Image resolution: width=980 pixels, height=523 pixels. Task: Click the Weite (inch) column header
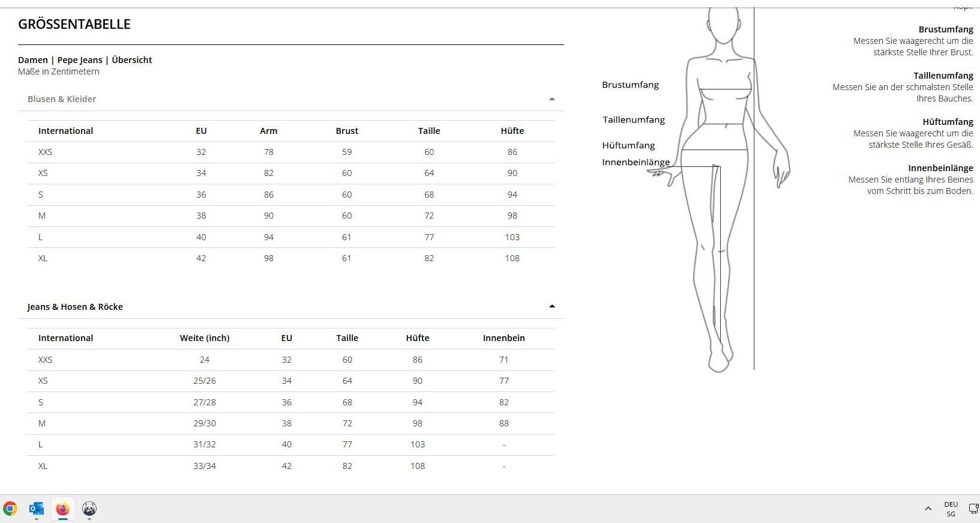(205, 338)
